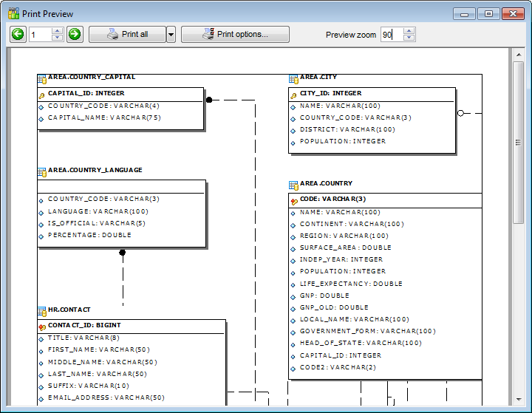Open Print options dialog
The width and height of the screenshot is (532, 413).
[x=235, y=34]
